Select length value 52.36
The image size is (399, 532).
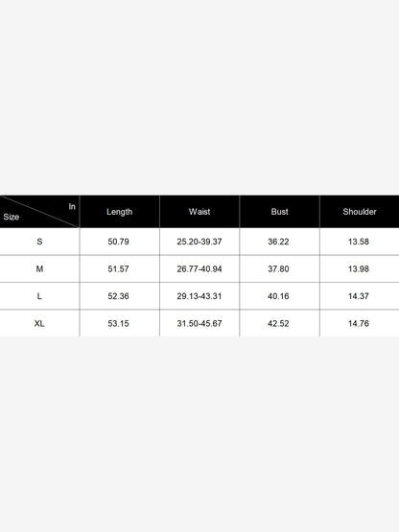pos(118,296)
